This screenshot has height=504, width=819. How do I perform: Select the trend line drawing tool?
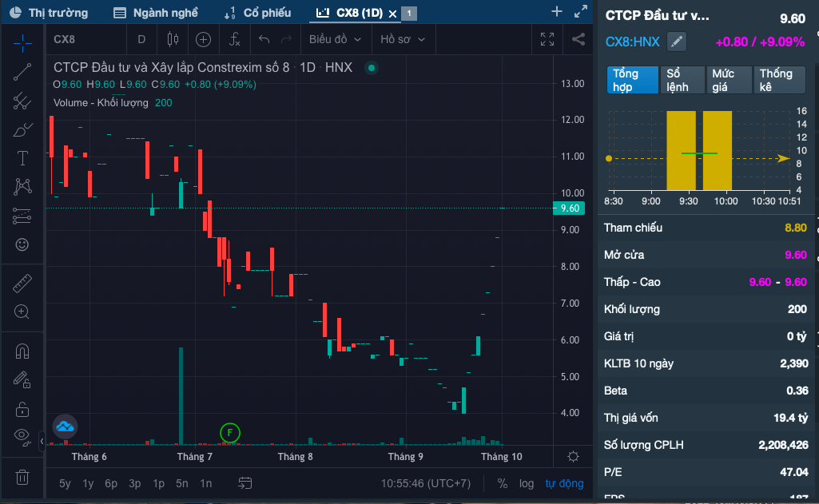[x=22, y=72]
